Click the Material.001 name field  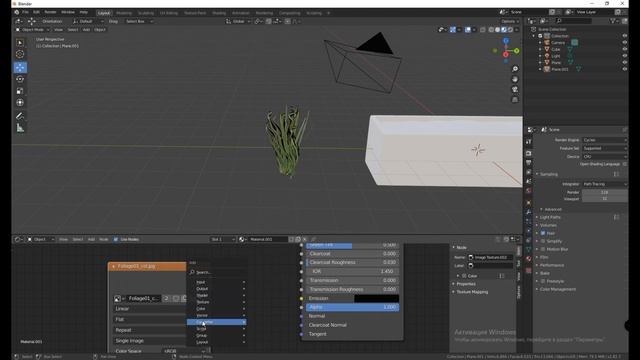tap(268, 239)
